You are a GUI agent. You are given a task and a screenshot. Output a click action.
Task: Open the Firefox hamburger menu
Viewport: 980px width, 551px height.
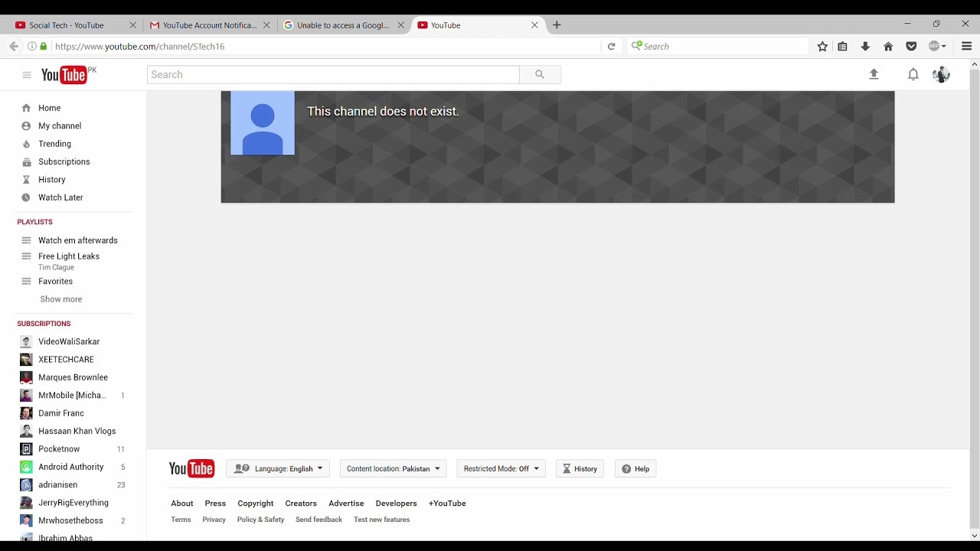coord(966,47)
